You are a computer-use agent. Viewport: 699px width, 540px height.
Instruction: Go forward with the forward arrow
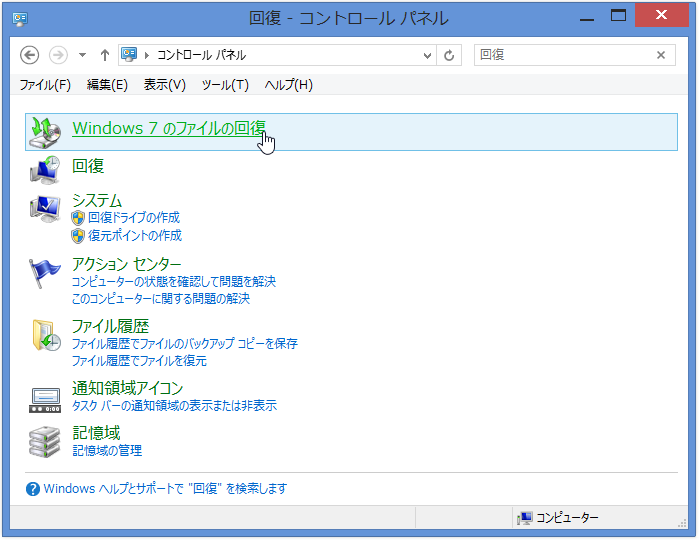click(58, 55)
